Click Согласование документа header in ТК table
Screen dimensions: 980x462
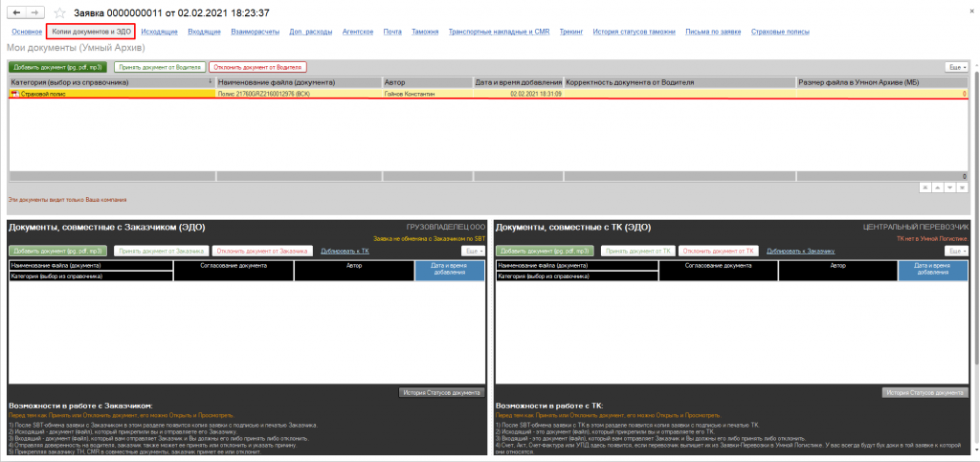(x=718, y=270)
